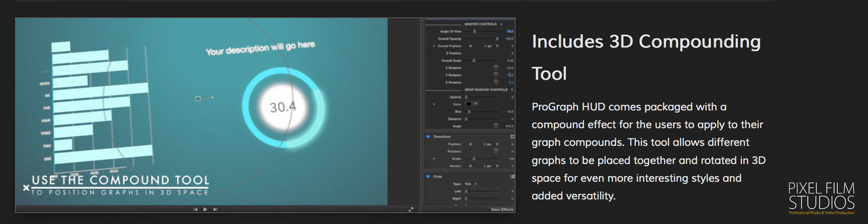This screenshot has width=868, height=224.
Task: Expand the viewer to full screen
Action: point(411,209)
